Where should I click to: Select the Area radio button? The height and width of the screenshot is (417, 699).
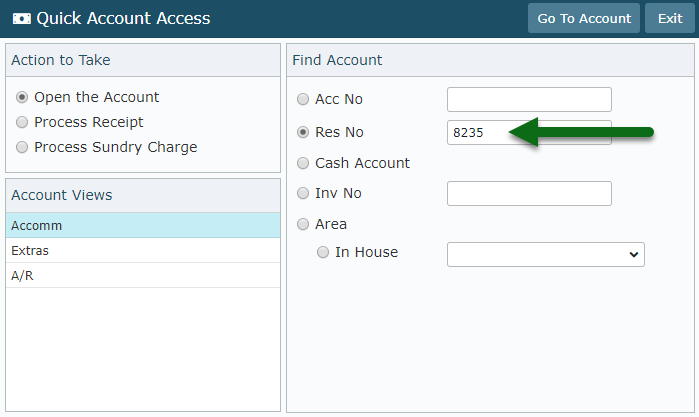tap(303, 224)
